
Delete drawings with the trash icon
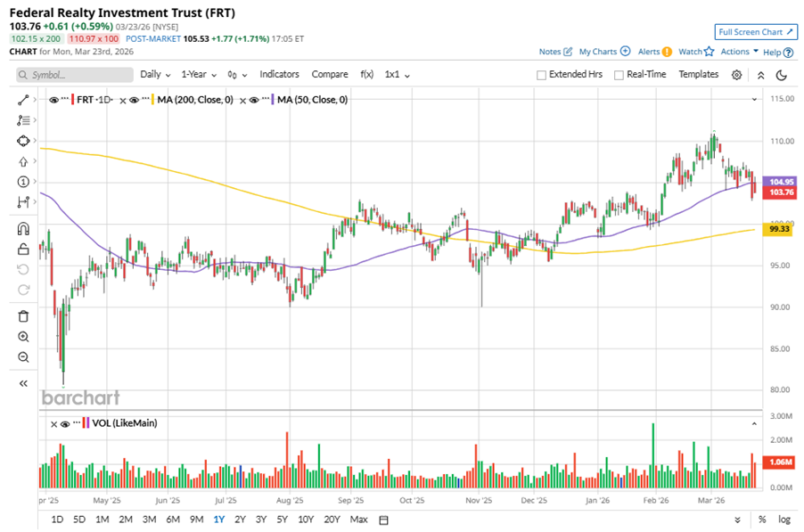[23, 315]
